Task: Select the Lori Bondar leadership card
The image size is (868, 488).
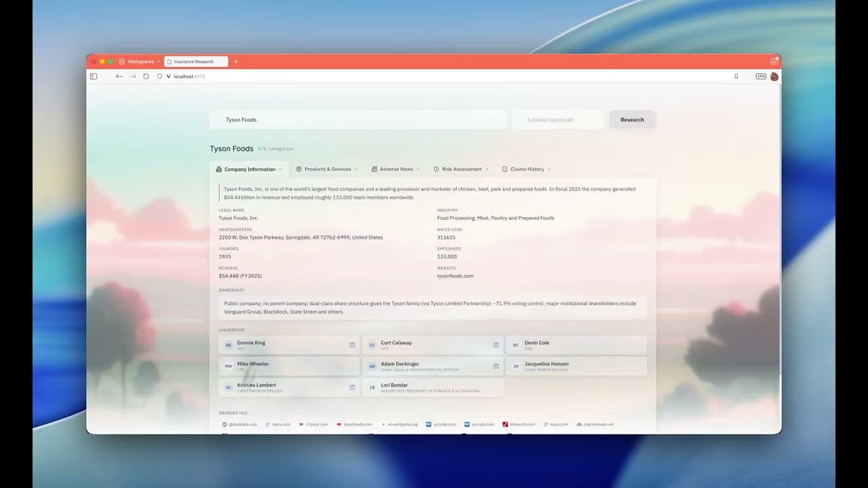Action: (433, 388)
